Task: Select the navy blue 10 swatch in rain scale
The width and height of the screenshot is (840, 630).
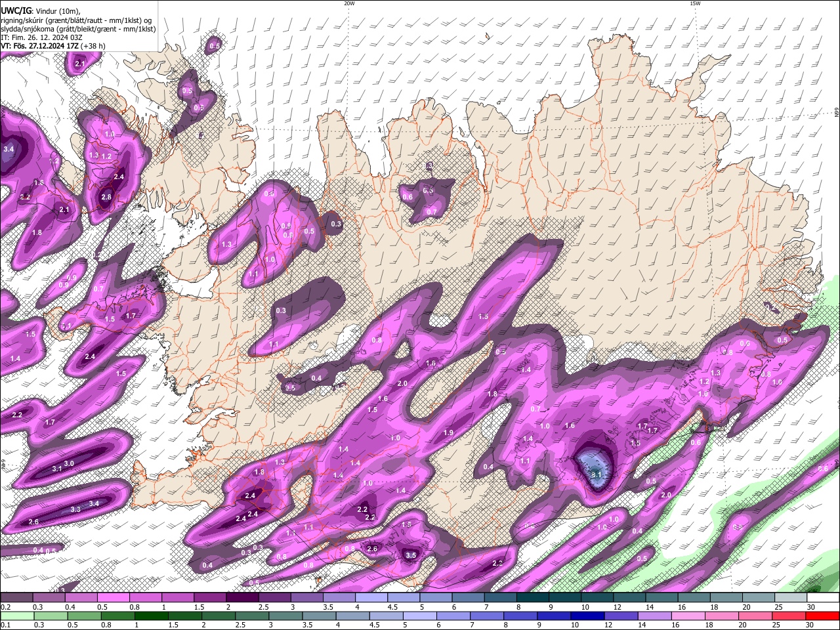Action: 587,616
